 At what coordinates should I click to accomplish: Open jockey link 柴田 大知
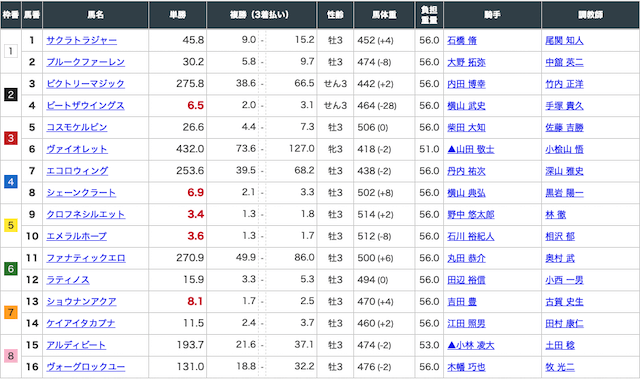click(x=466, y=128)
